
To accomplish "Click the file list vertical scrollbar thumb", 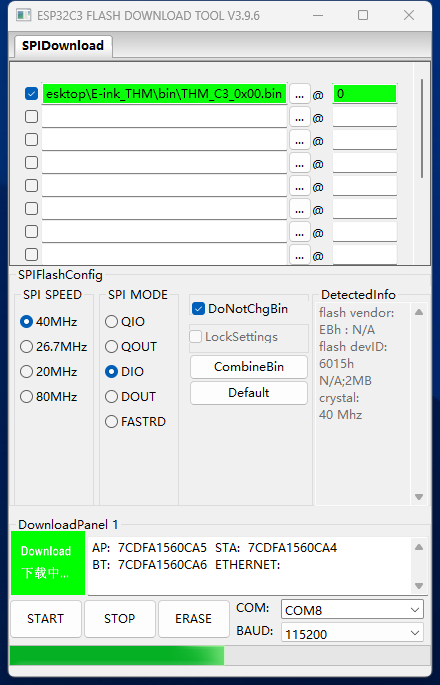I will 422,128.
